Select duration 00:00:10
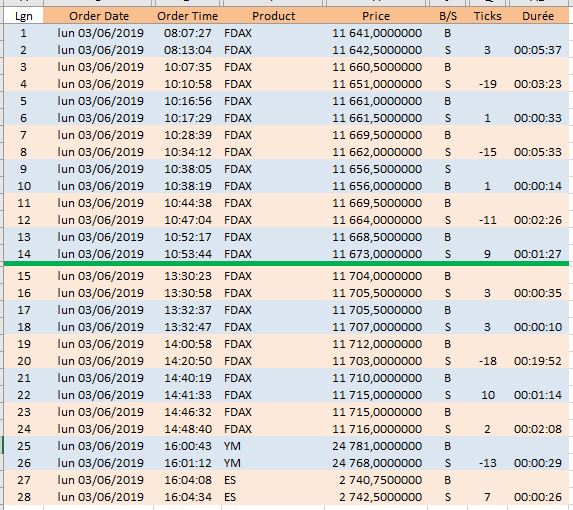 [x=538, y=327]
